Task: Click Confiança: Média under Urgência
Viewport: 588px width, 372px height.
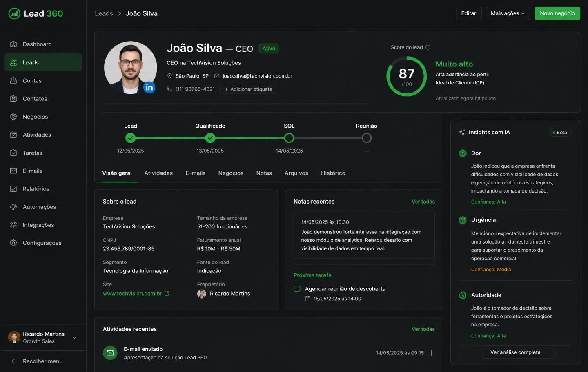Action: [x=491, y=269]
